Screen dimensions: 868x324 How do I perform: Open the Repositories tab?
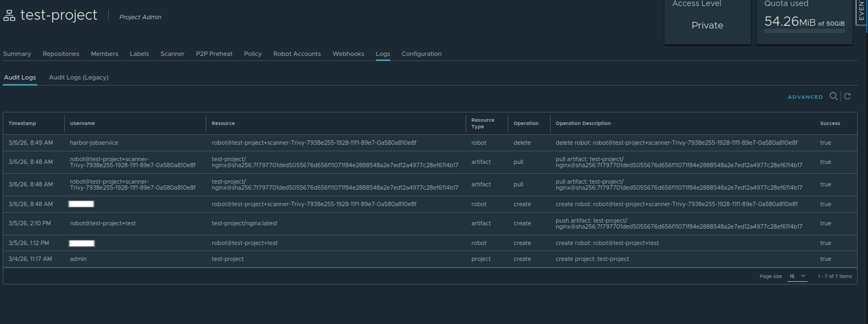[61, 54]
